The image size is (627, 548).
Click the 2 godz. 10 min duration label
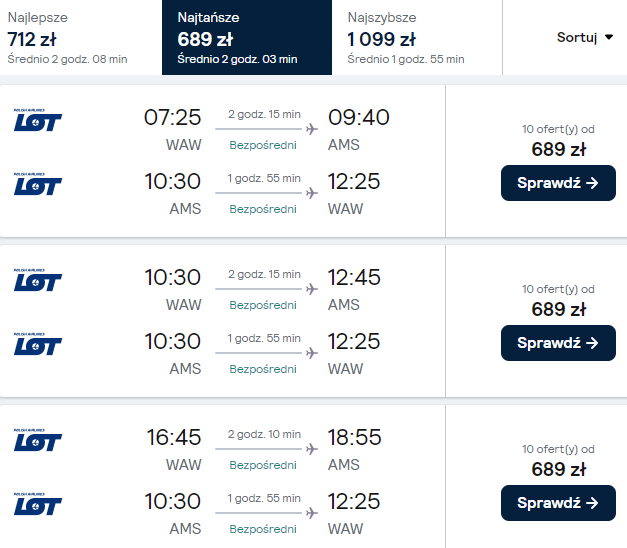(x=264, y=434)
